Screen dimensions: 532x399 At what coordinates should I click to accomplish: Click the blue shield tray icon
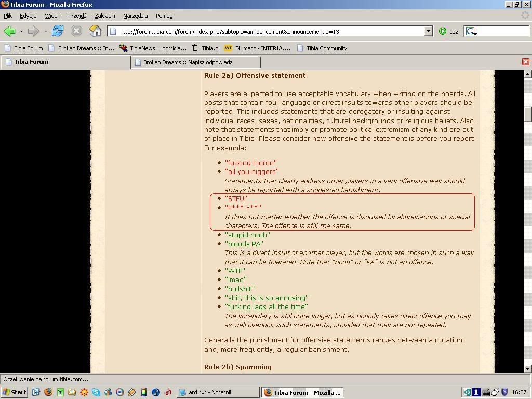[x=504, y=392]
